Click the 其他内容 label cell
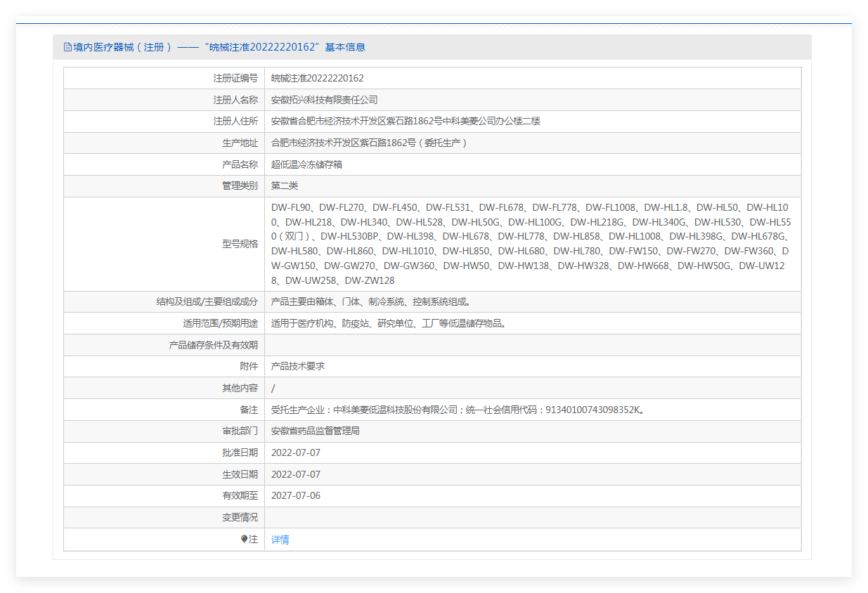This screenshot has height=593, width=868. click(x=164, y=388)
